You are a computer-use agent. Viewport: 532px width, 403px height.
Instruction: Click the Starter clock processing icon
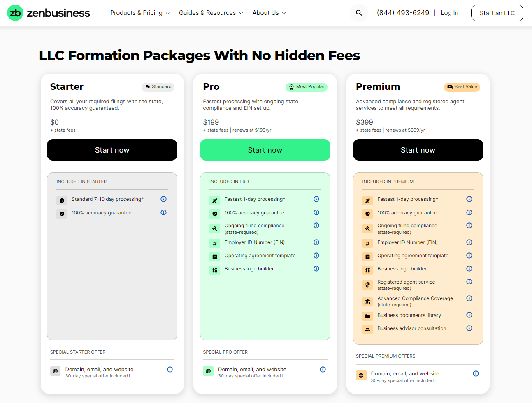[x=62, y=201]
